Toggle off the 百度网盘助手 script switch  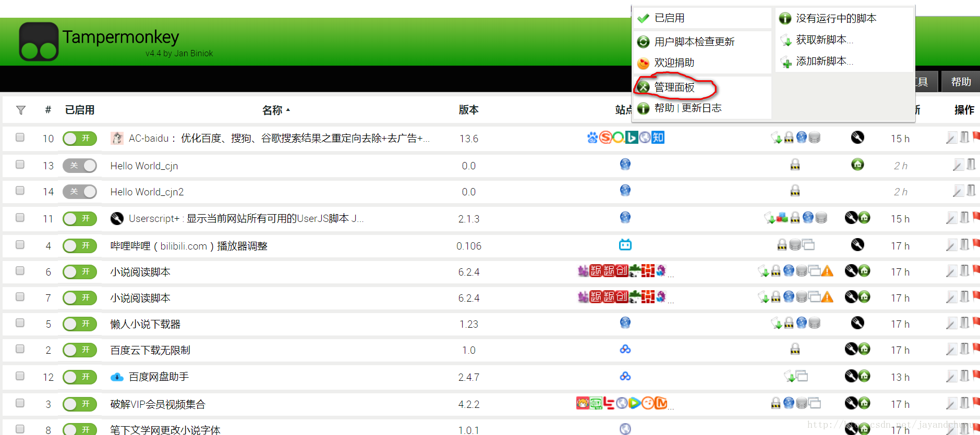tap(80, 377)
